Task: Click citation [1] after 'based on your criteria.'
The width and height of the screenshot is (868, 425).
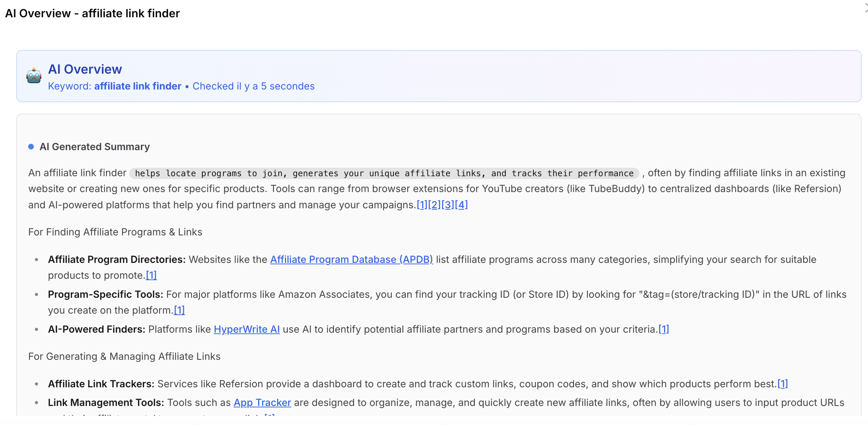Action: tap(664, 329)
